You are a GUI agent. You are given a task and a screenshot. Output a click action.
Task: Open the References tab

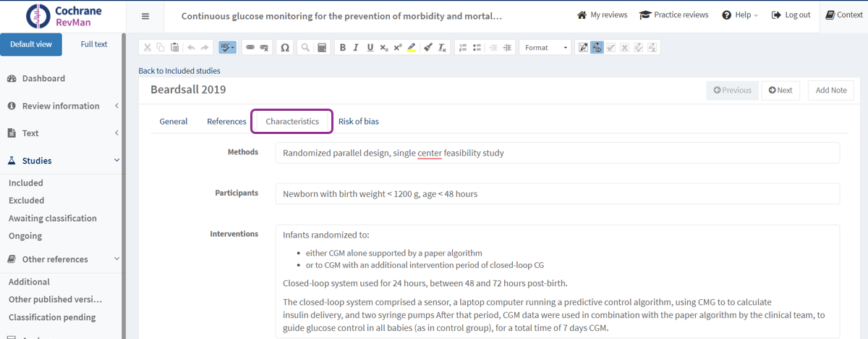pyautogui.click(x=226, y=122)
